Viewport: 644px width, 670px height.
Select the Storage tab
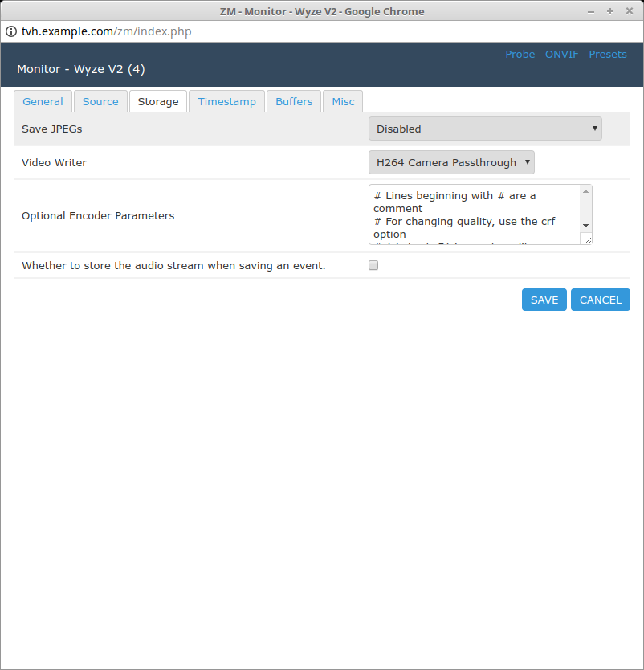(x=158, y=102)
